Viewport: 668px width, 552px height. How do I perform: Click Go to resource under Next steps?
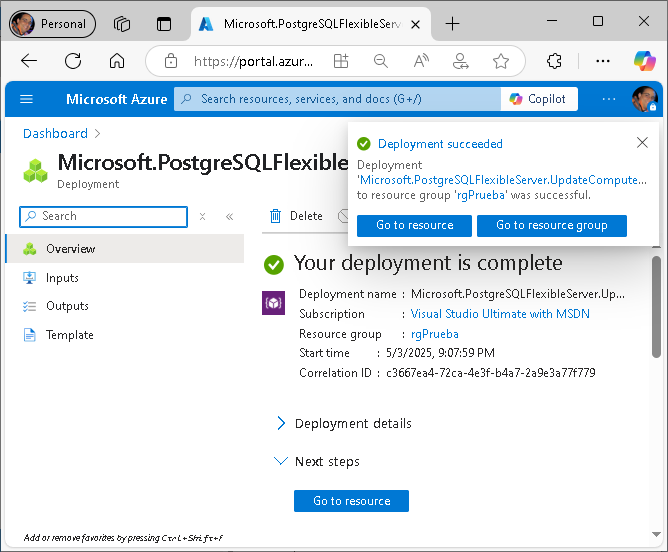pos(351,501)
